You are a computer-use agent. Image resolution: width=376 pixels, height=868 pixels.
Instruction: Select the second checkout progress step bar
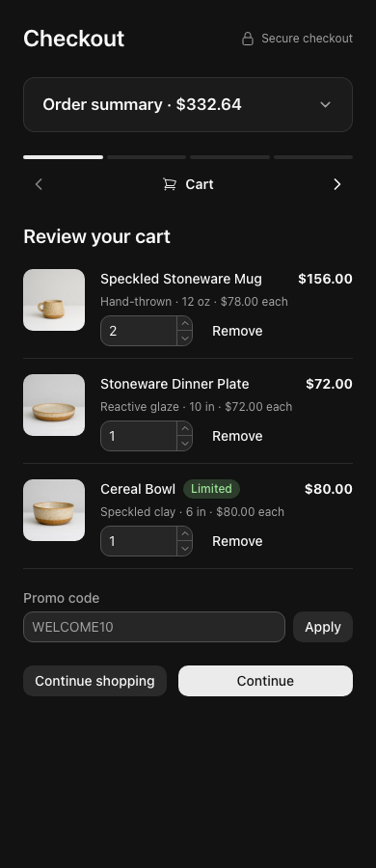pos(147,157)
